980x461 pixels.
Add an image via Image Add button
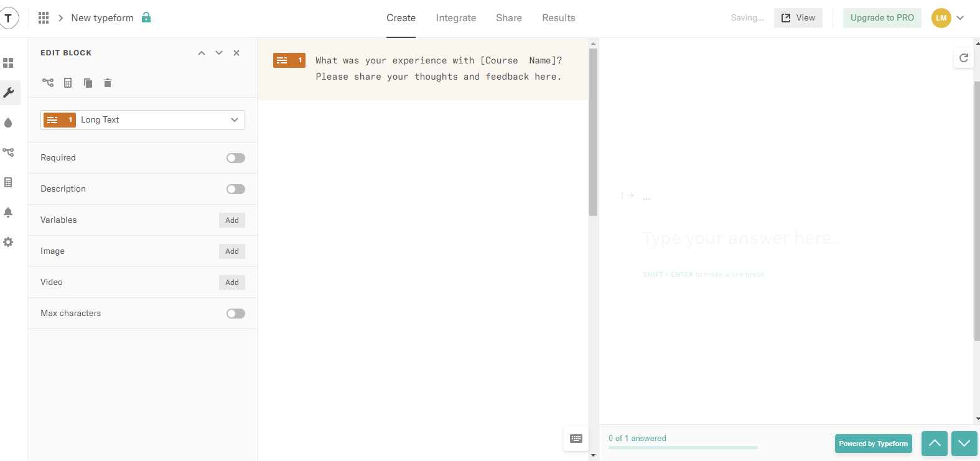click(x=232, y=251)
